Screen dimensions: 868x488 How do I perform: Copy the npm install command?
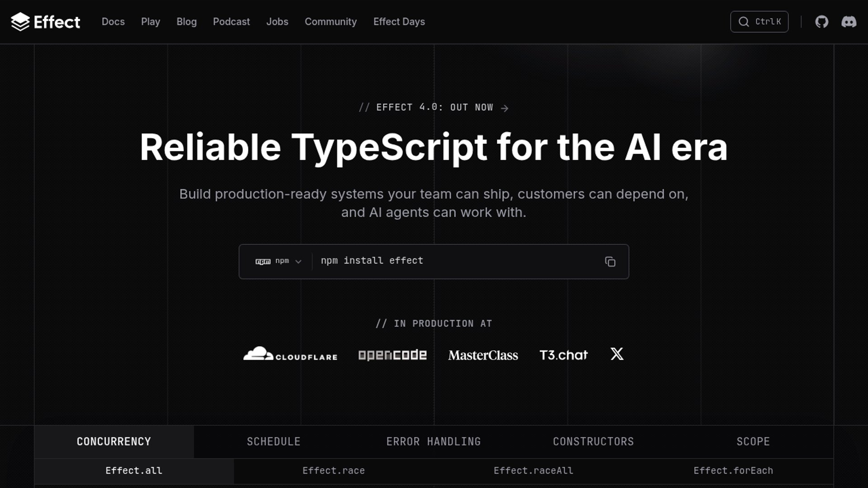tap(610, 262)
